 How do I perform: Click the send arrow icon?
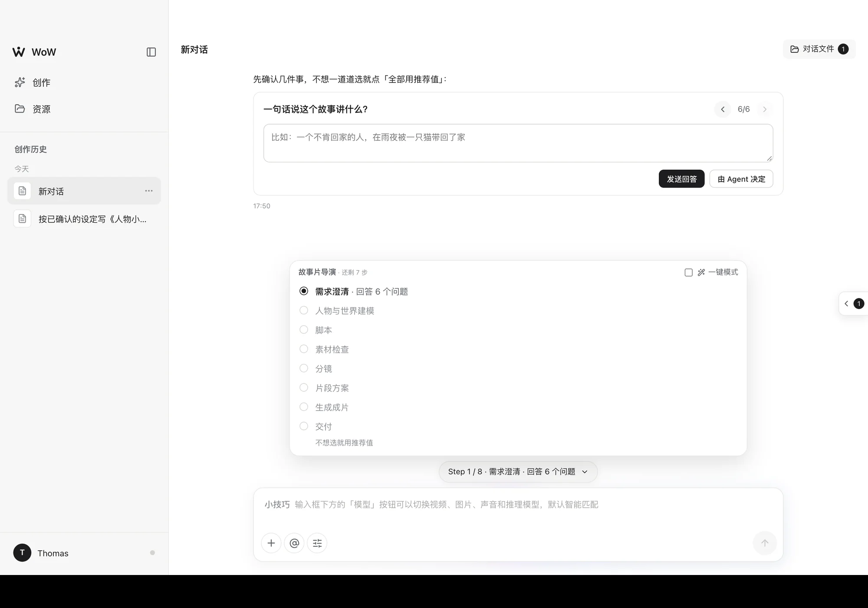pyautogui.click(x=765, y=543)
